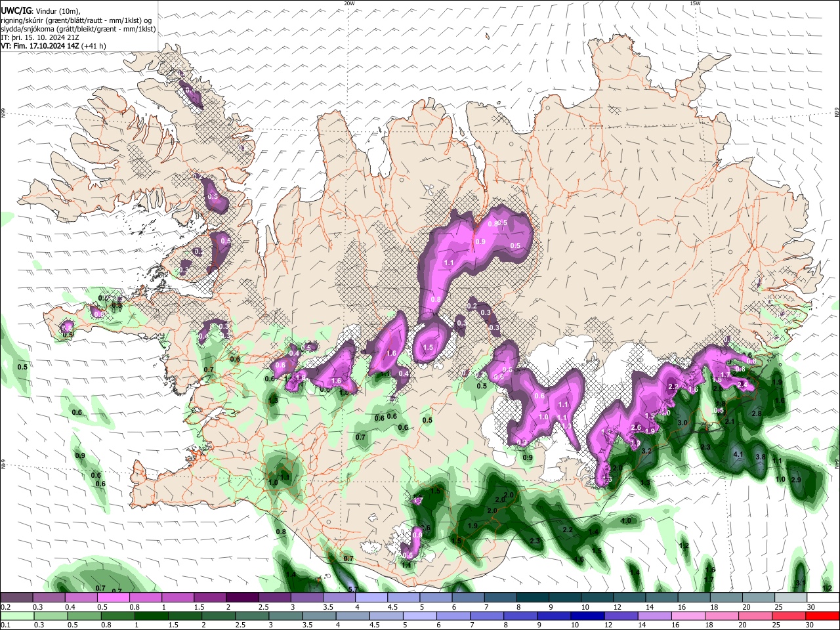The width and height of the screenshot is (840, 630).
Task: Select the 'IT: þri. 15. 10. 2024 21Z' line
Action: pos(41,38)
